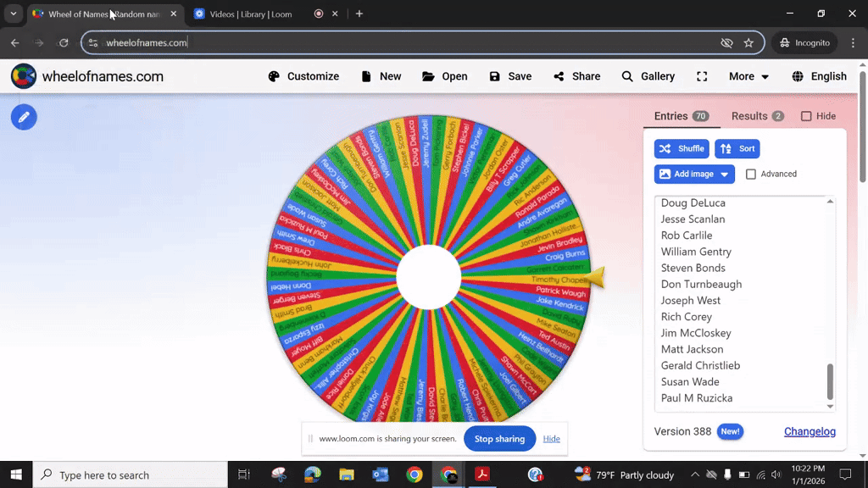This screenshot has width=868, height=488.
Task: Click the New! version badge
Action: (x=730, y=431)
